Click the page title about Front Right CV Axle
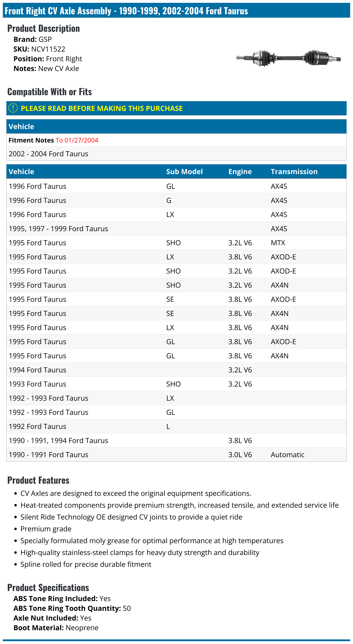The image size is (353, 644). click(126, 11)
